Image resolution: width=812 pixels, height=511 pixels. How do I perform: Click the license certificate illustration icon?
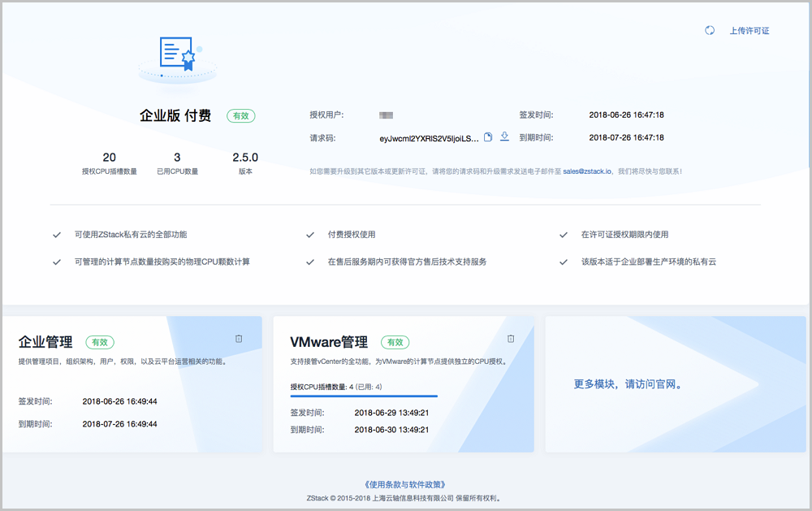(x=178, y=55)
